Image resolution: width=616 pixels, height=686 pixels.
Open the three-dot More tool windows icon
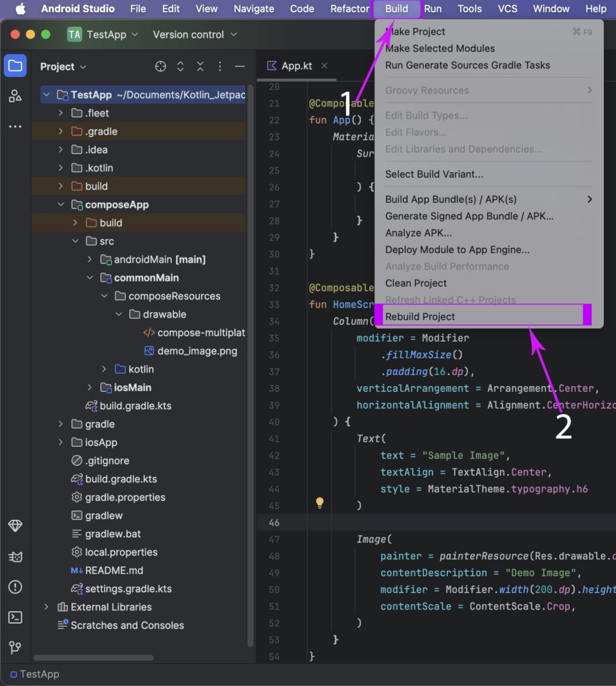pos(15,127)
